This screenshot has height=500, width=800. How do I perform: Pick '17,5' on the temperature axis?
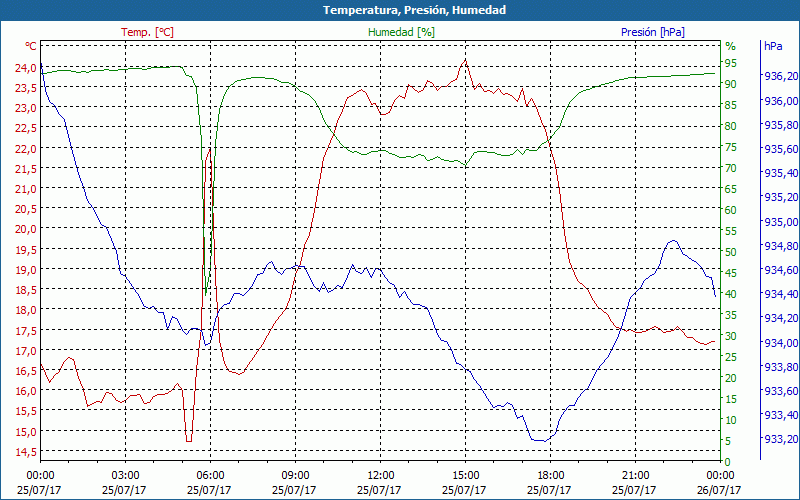click(26, 330)
